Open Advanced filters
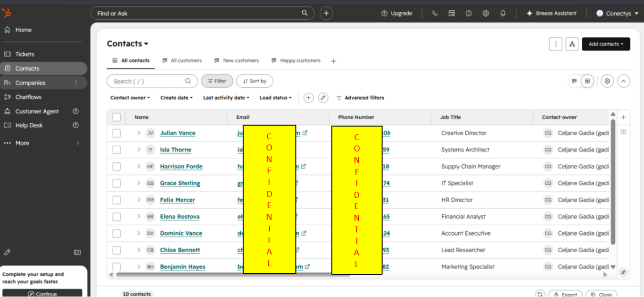Screen dimensions: 644x297 [360, 98]
